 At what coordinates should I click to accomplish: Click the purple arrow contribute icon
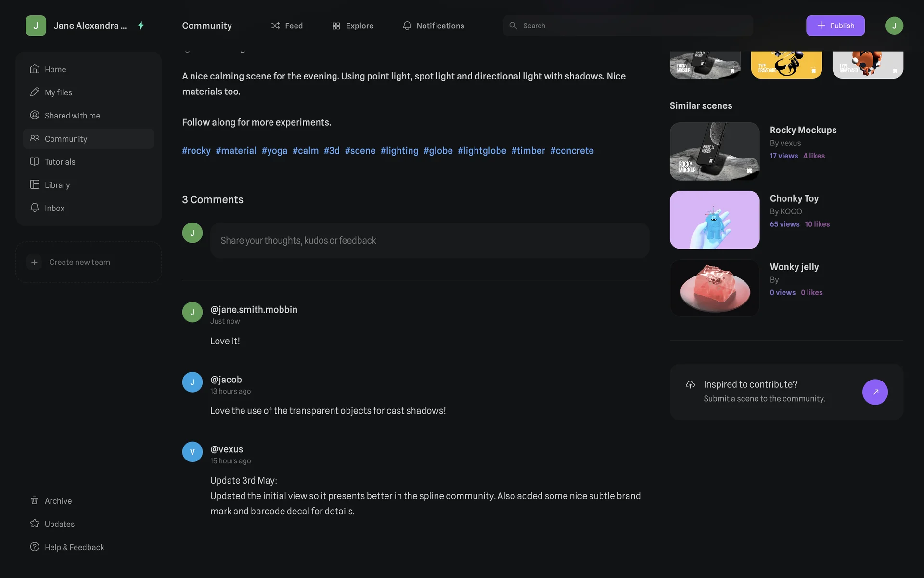[x=874, y=392]
